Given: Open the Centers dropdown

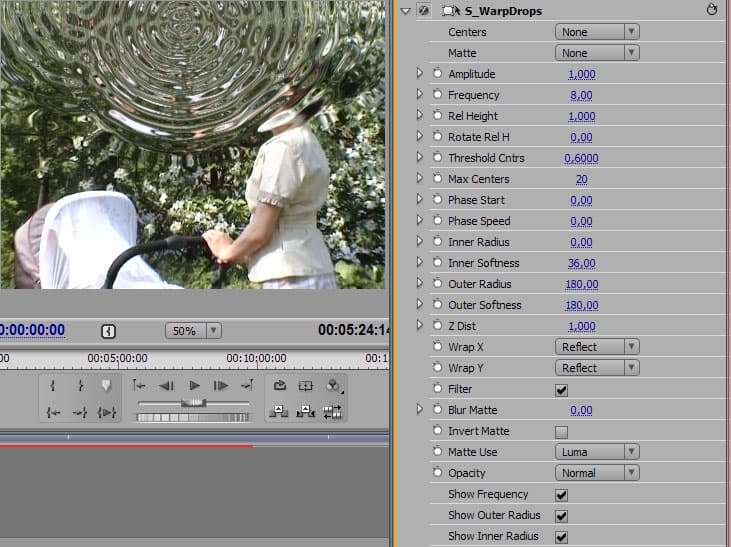Looking at the screenshot, I should point(597,32).
